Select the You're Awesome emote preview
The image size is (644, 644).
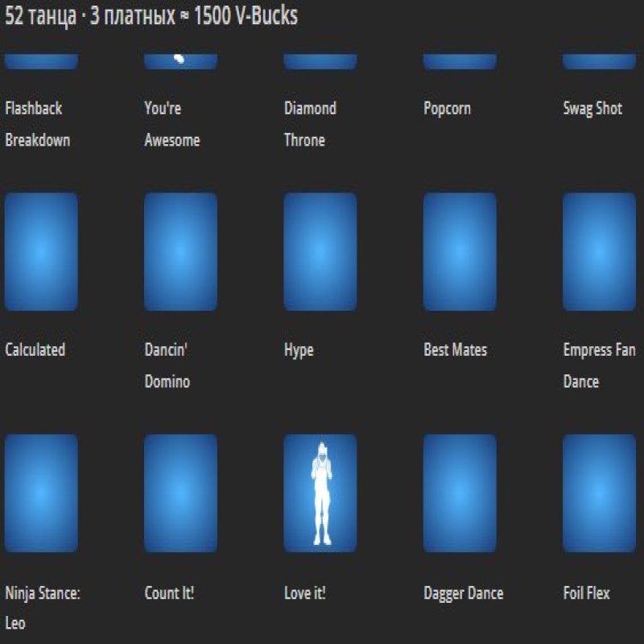click(181, 60)
